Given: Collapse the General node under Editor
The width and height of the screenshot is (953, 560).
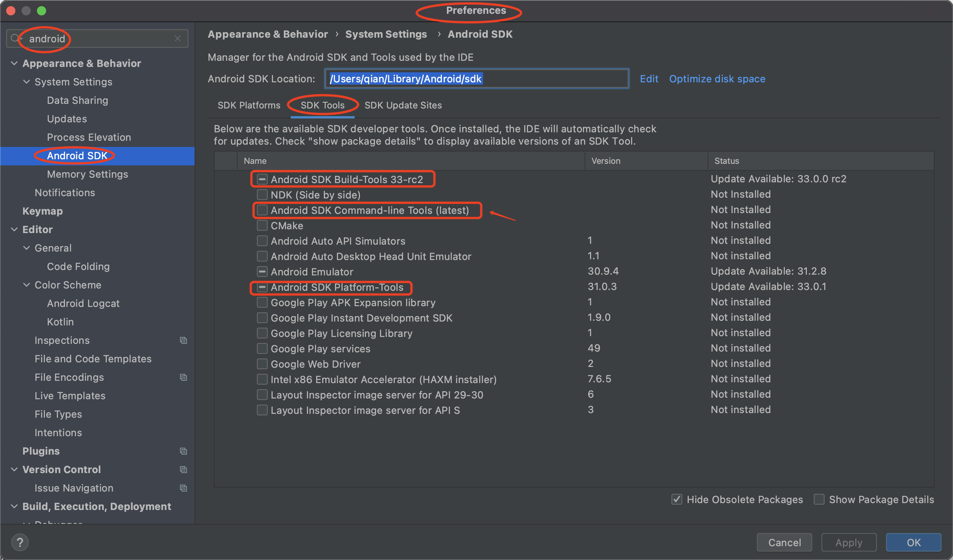Looking at the screenshot, I should tap(27, 248).
